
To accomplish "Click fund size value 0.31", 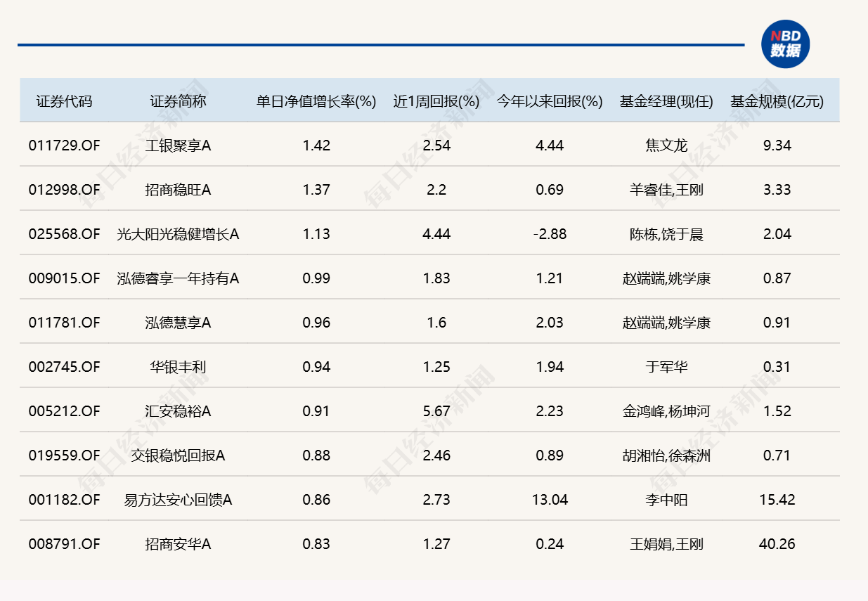I will tap(777, 367).
